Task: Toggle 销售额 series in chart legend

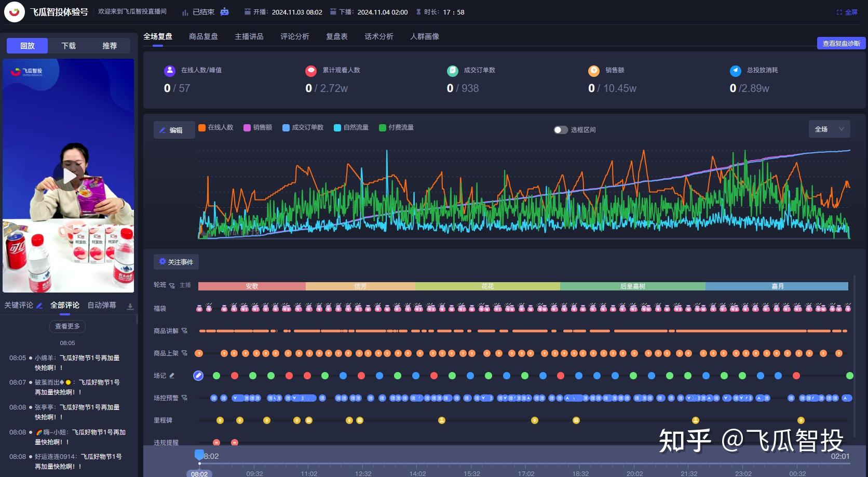Action: click(x=258, y=128)
